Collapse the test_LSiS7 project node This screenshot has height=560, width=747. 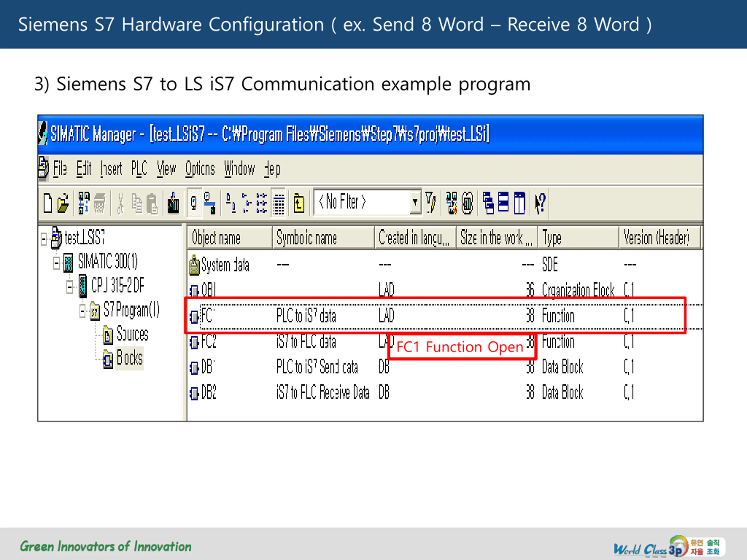click(x=43, y=239)
